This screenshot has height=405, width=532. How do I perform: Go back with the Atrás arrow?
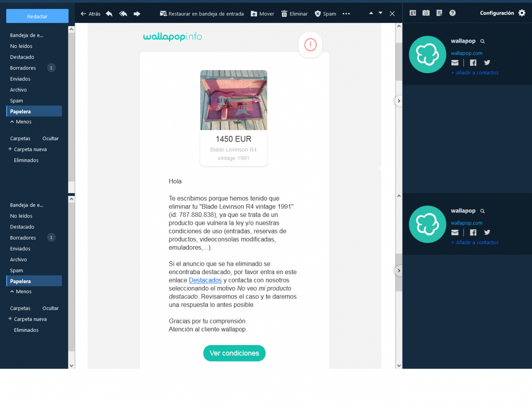(90, 14)
